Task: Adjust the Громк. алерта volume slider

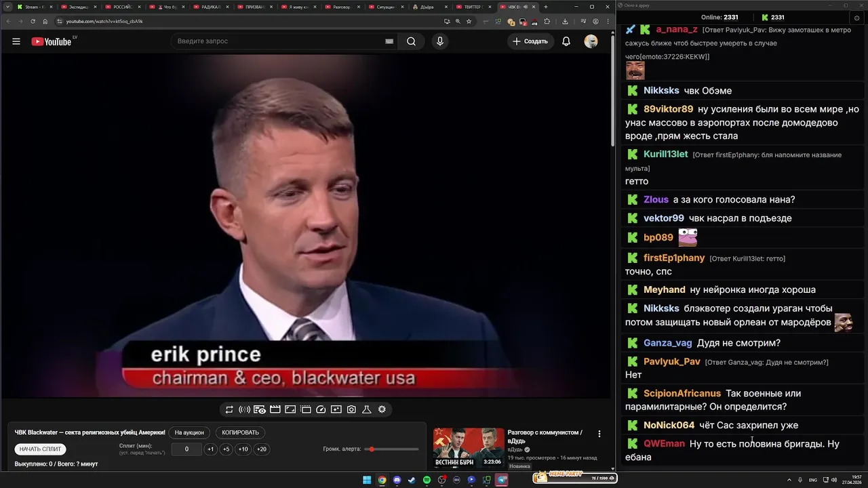Action: click(392, 449)
